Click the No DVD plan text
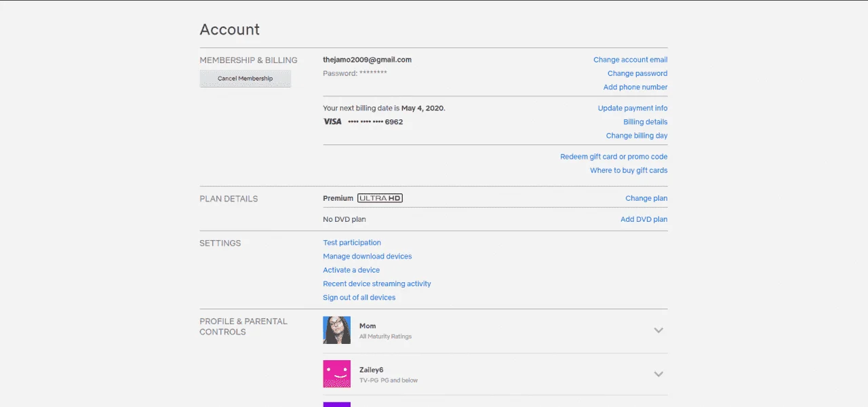 (344, 219)
